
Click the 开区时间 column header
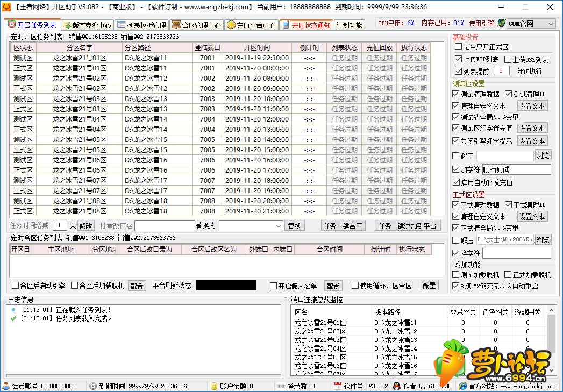256,47
